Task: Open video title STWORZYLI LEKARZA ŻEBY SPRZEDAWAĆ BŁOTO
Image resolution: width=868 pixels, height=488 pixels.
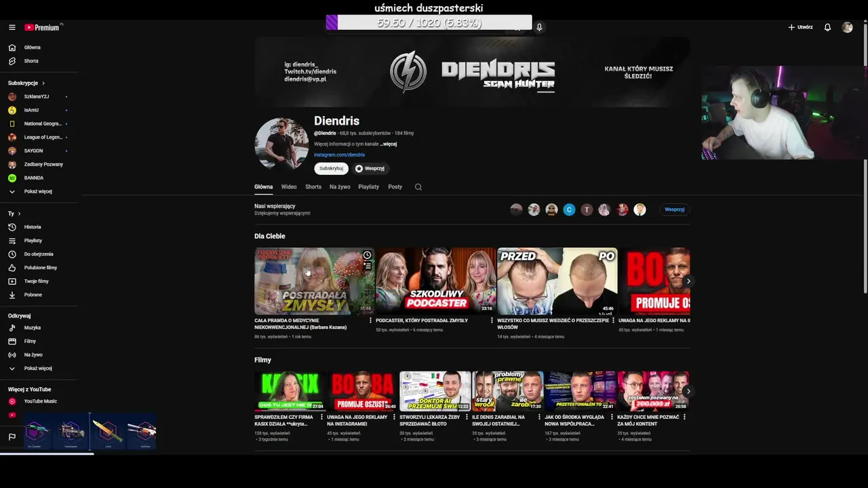Action: coord(430,420)
